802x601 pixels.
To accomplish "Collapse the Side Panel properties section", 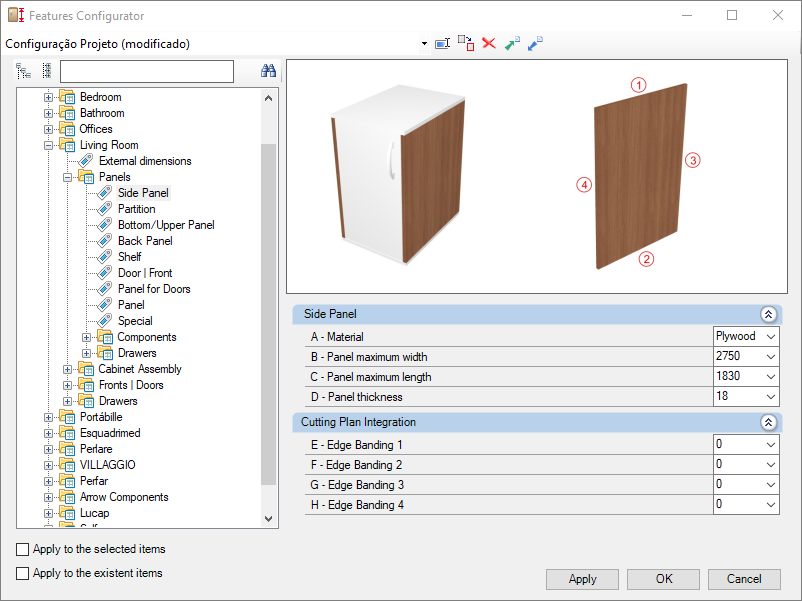I will pyautogui.click(x=768, y=314).
